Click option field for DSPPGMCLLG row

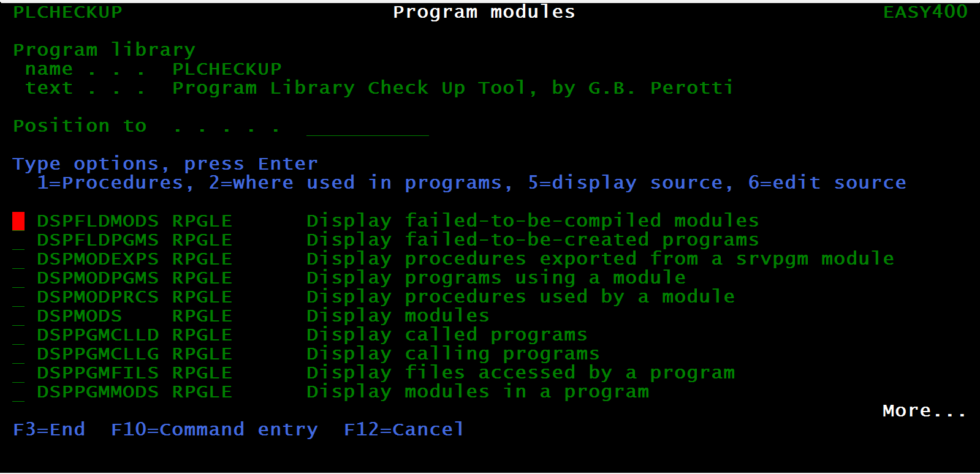[18, 354]
